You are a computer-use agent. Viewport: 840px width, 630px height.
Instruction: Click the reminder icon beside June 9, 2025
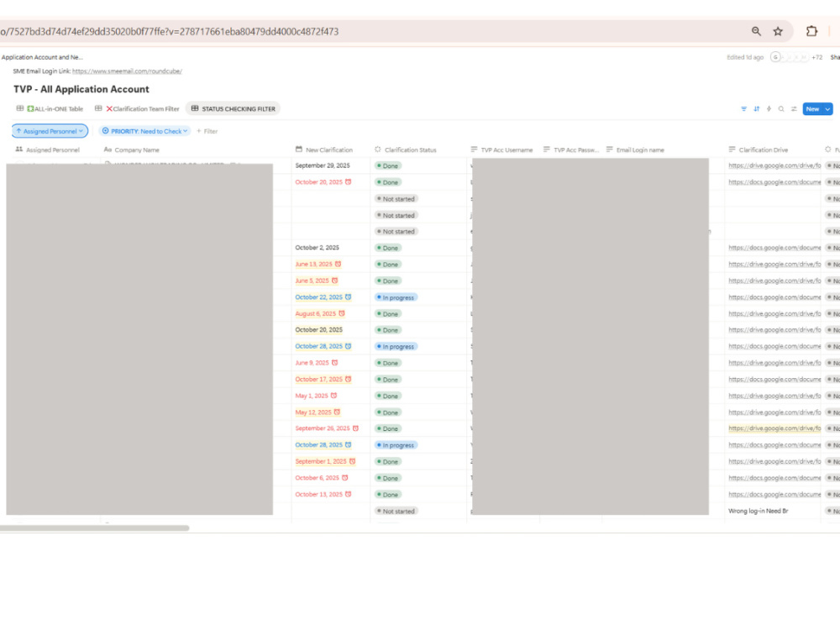[x=335, y=363]
